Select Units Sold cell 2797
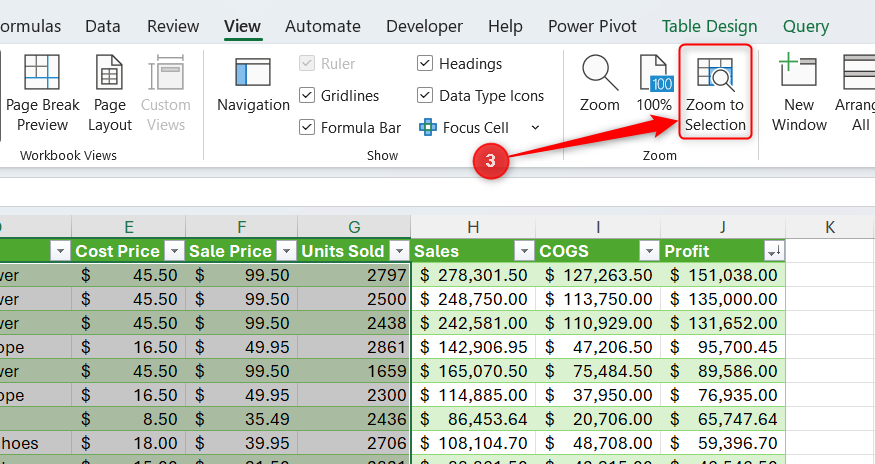The width and height of the screenshot is (875, 464). click(x=354, y=275)
